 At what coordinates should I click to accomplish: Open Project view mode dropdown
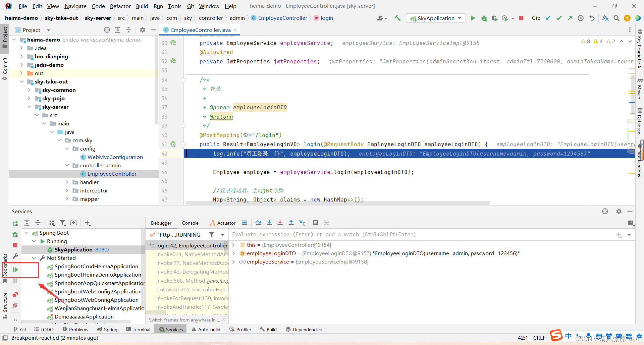[49, 30]
